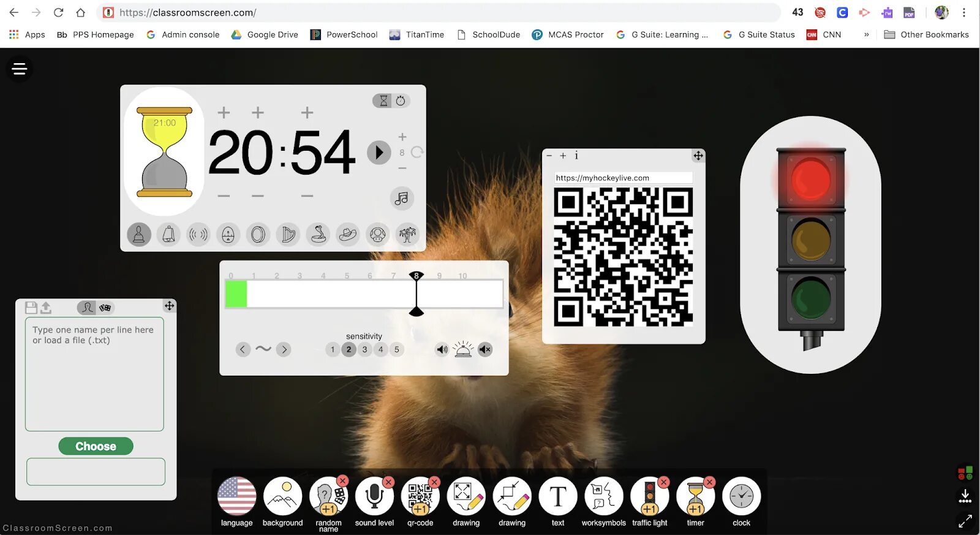
Task: Shrink the QR code widget
Action: (x=549, y=156)
